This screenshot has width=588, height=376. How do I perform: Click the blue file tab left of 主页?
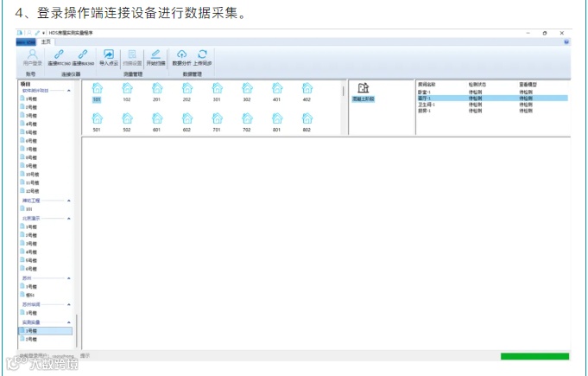26,42
